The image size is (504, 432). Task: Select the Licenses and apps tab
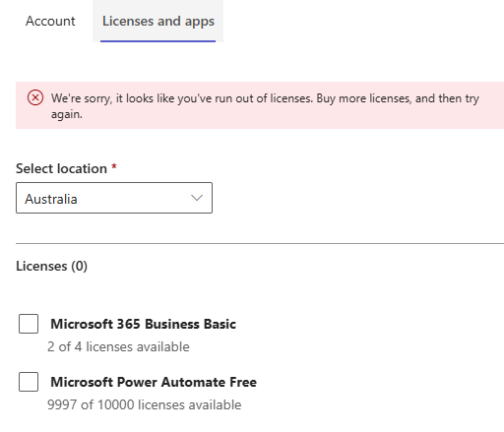tap(158, 21)
